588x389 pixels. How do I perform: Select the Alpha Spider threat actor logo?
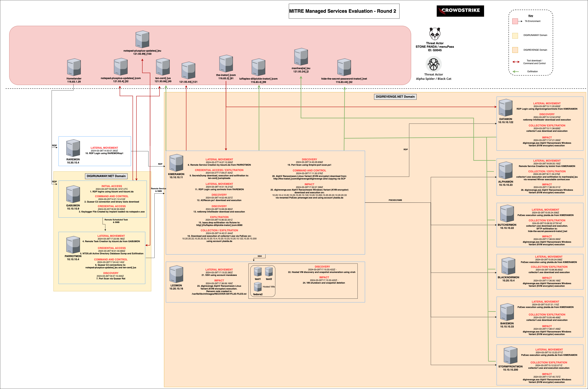433,64
